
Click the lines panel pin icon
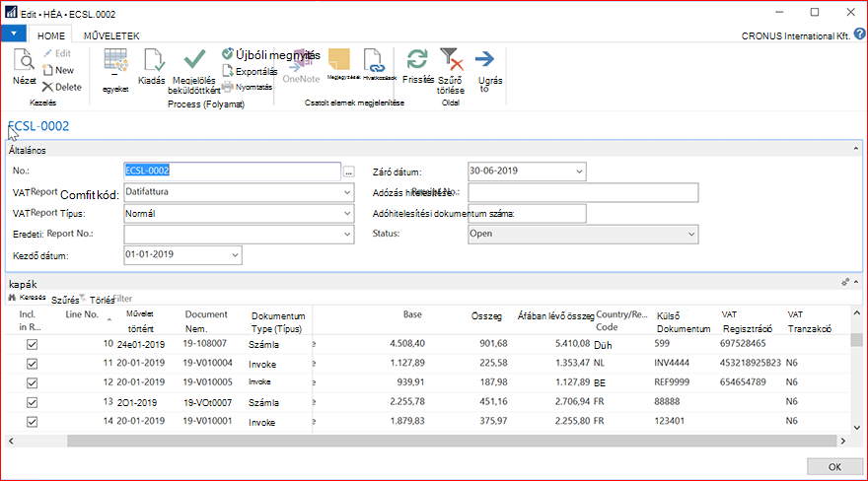click(845, 283)
